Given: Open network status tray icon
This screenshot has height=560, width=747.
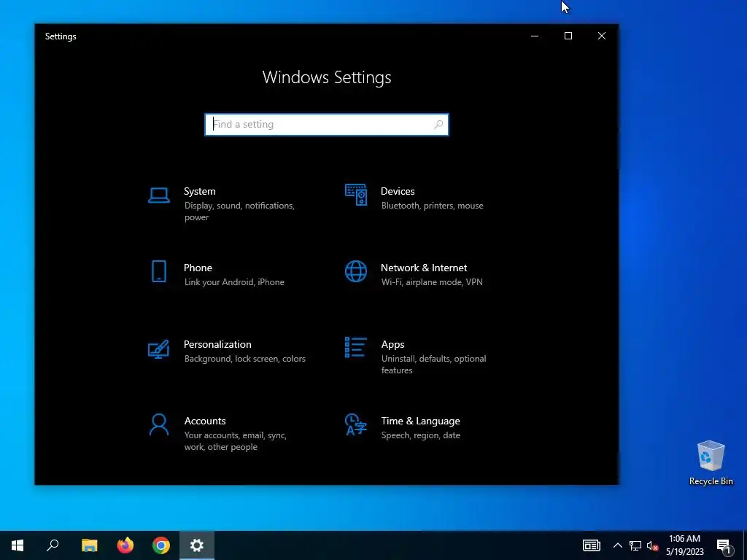Looking at the screenshot, I should tap(635, 545).
